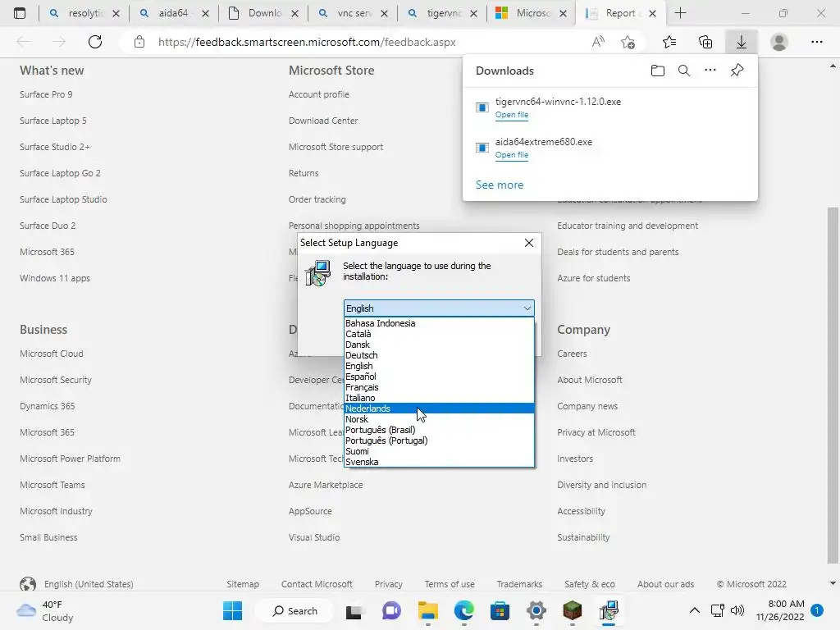Switch to the tigervnc tab
Viewport: 840px width, 630px height.
tap(441, 13)
